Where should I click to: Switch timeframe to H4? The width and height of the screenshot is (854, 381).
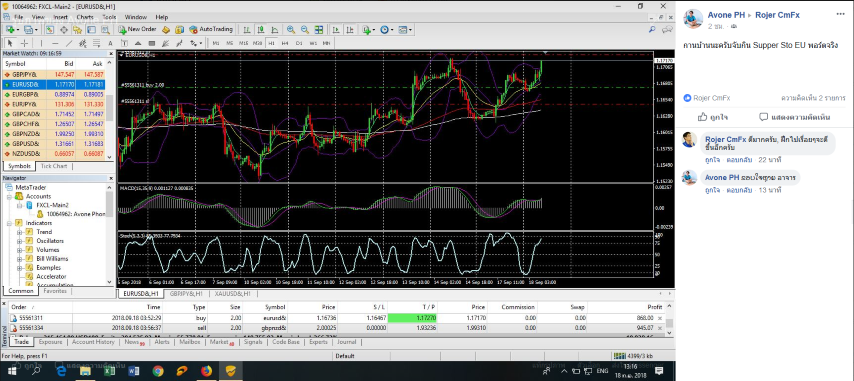click(x=285, y=43)
